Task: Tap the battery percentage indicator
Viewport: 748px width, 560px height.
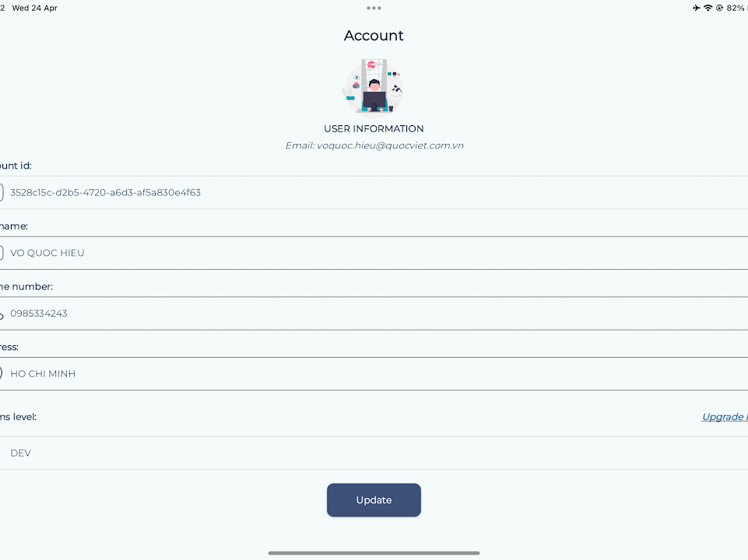Action: [736, 8]
